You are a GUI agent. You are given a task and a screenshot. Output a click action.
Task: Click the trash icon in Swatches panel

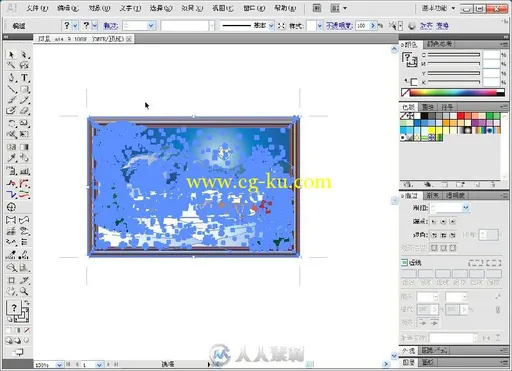493,184
